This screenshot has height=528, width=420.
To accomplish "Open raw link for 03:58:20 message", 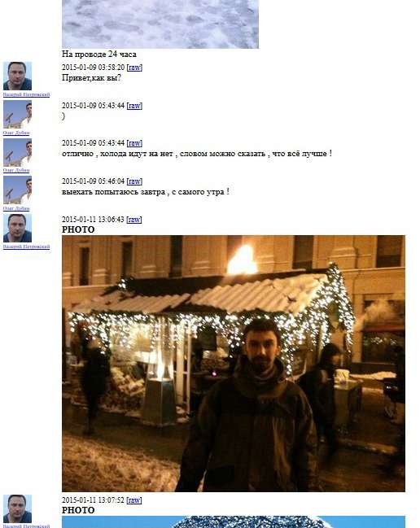I will [x=134, y=68].
